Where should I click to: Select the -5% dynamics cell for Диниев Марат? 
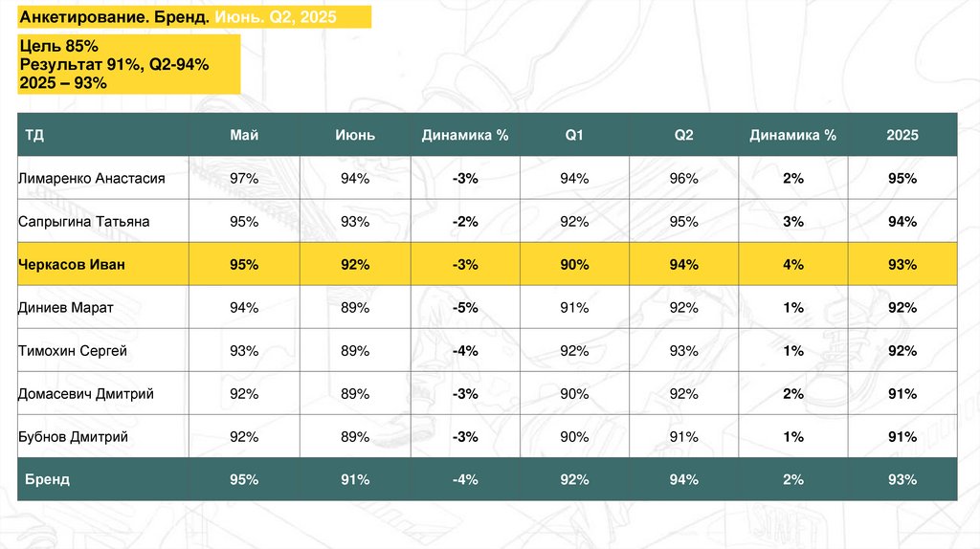(x=464, y=307)
